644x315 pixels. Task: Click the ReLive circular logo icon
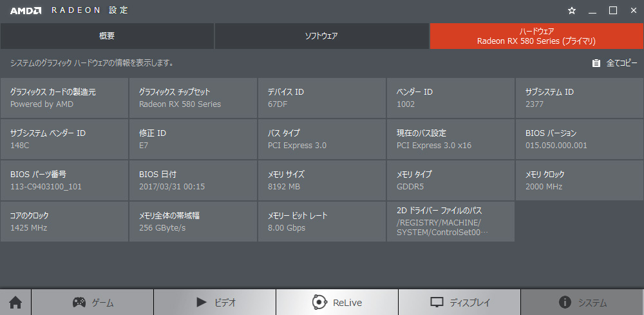click(x=319, y=303)
